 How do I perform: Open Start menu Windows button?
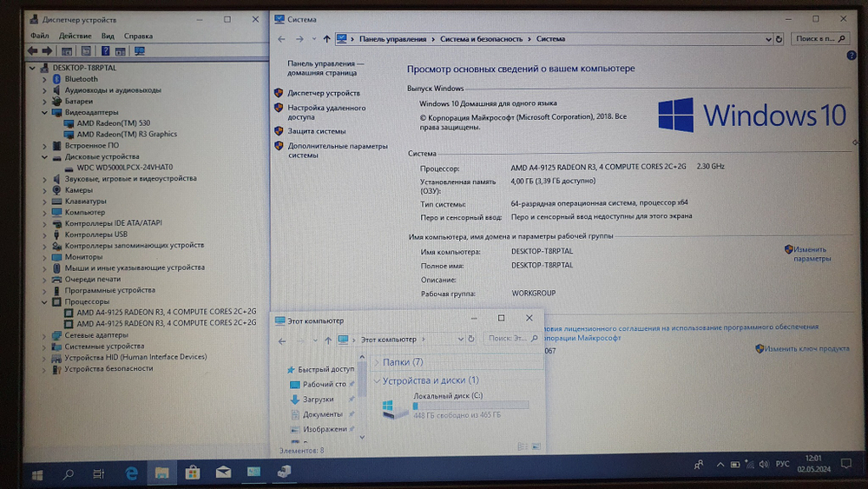[37, 474]
